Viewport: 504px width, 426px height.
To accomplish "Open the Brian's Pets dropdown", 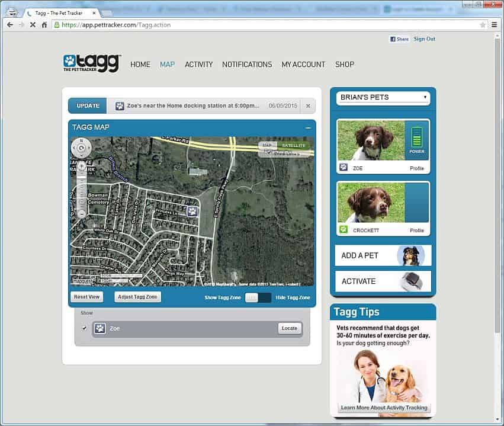I will pyautogui.click(x=383, y=97).
